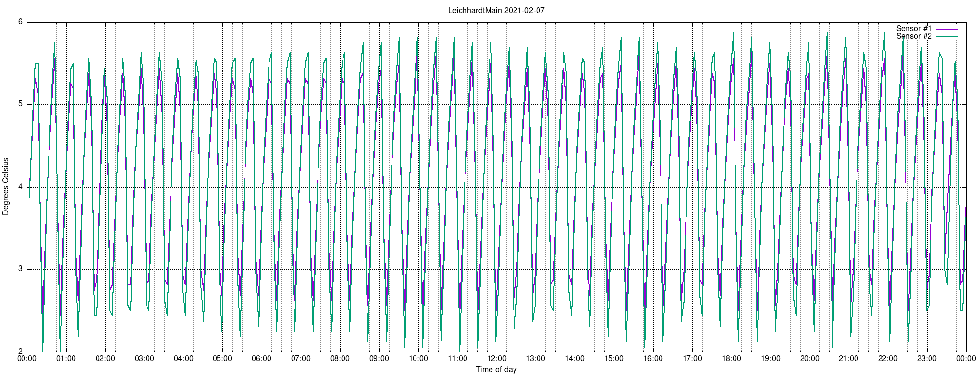Click the 23:00 time tick label
This screenshot has width=980, height=376.
tap(927, 359)
